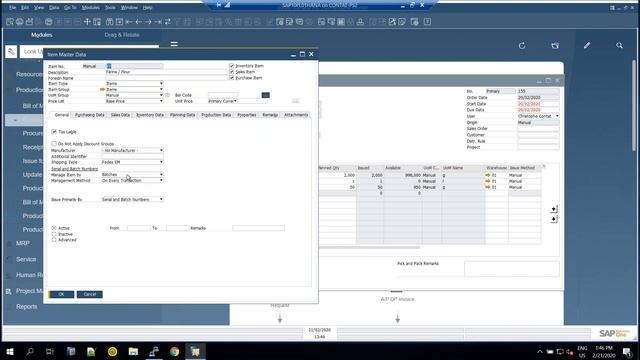Image resolution: width=640 pixels, height=360 pixels.
Task: Click the dark button beside Bar Code
Action: (x=265, y=95)
